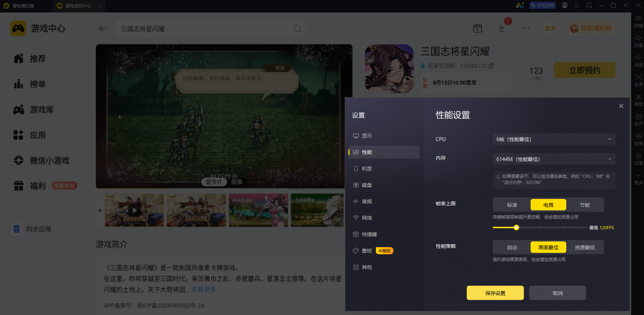Go back with the arrow icon
This screenshot has width=644, height=315.
point(103,29)
